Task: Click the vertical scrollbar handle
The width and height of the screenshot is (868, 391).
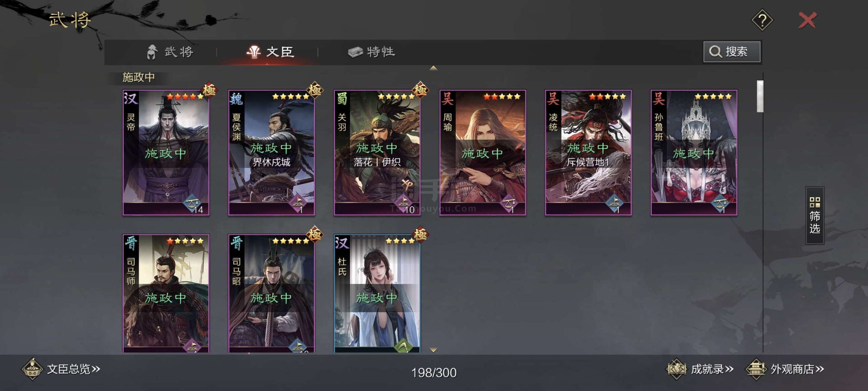Action: pyautogui.click(x=760, y=96)
